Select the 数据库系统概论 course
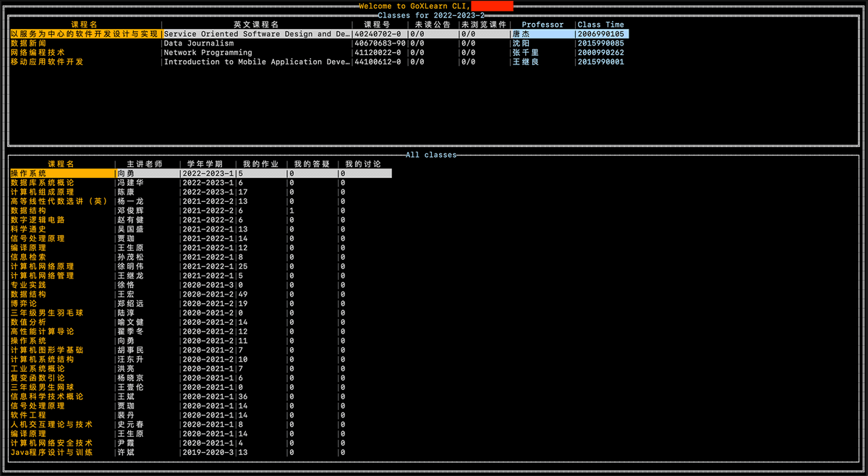The image size is (868, 476). (42, 183)
